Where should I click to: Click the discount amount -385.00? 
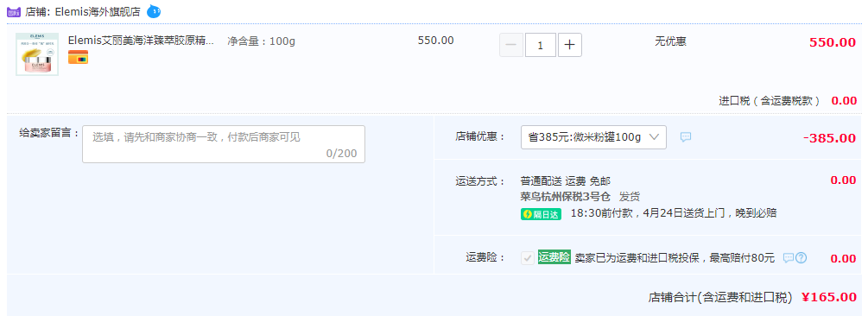coord(829,138)
